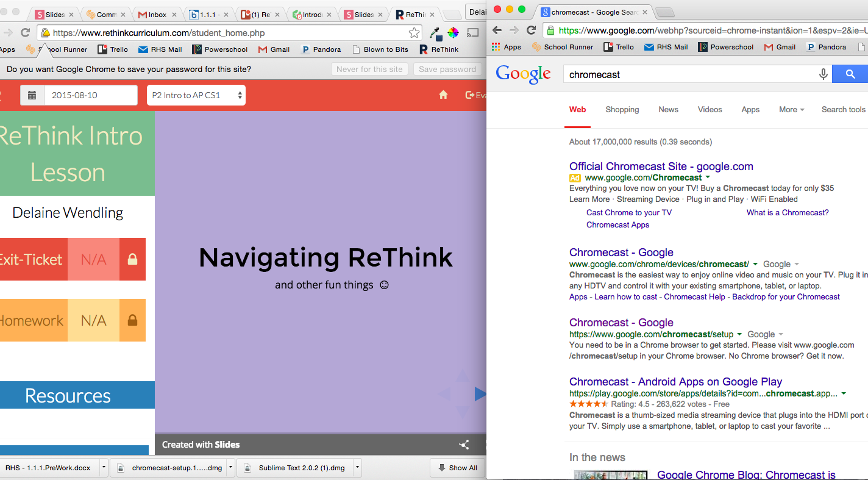Open Gmail bookmark in left window

tap(274, 49)
